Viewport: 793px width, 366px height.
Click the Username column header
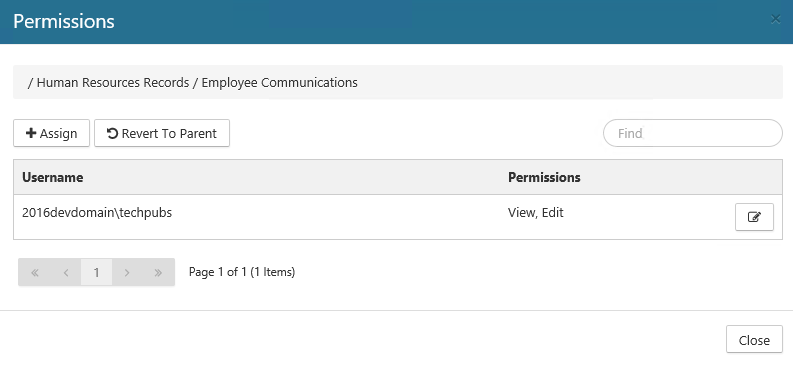pos(53,177)
